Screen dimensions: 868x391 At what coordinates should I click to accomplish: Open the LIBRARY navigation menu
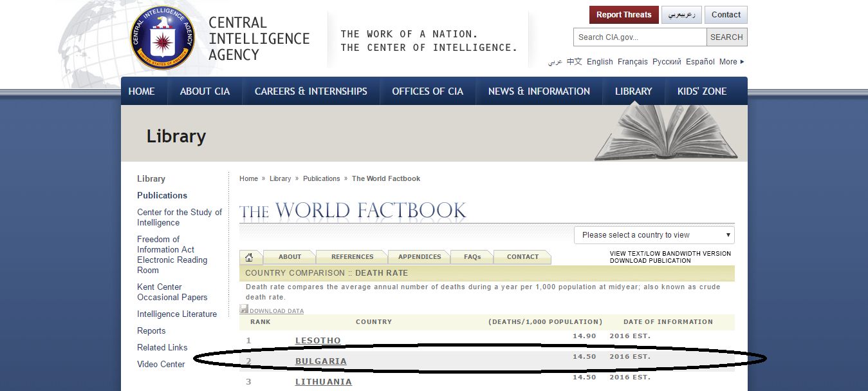(x=633, y=91)
